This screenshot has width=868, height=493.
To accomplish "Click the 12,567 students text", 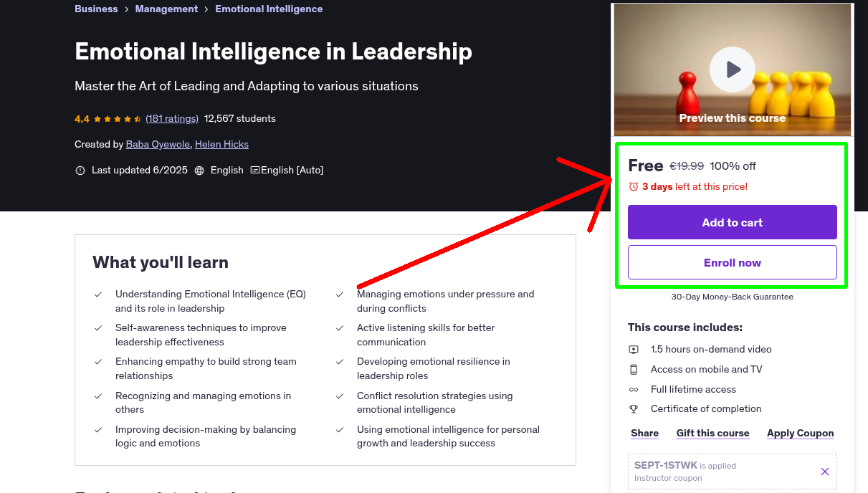I will [240, 118].
